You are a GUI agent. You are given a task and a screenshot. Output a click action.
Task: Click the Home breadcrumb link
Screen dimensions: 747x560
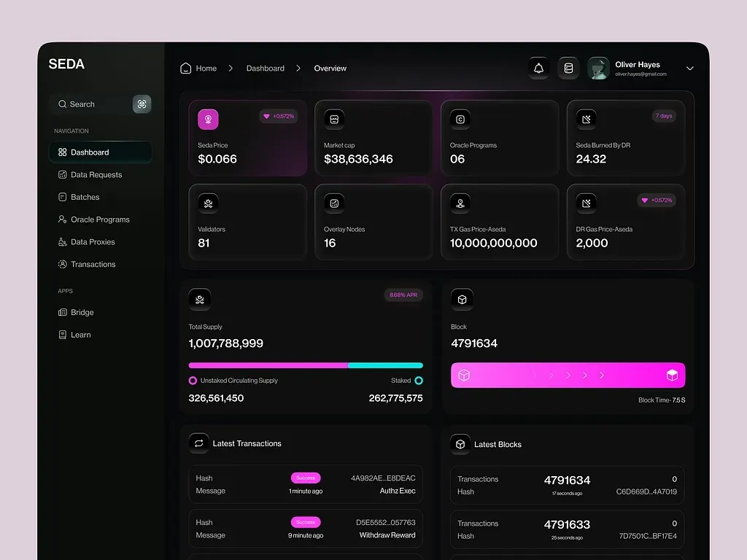coord(206,68)
